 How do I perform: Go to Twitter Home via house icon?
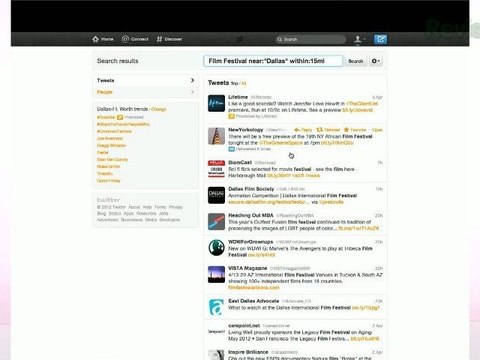[x=96, y=39]
